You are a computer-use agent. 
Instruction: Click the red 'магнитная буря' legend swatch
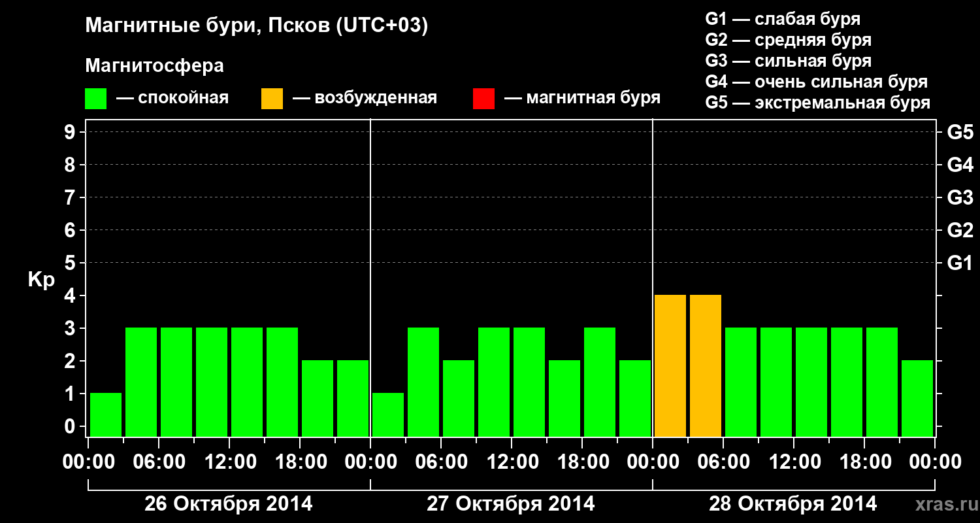[484, 99]
